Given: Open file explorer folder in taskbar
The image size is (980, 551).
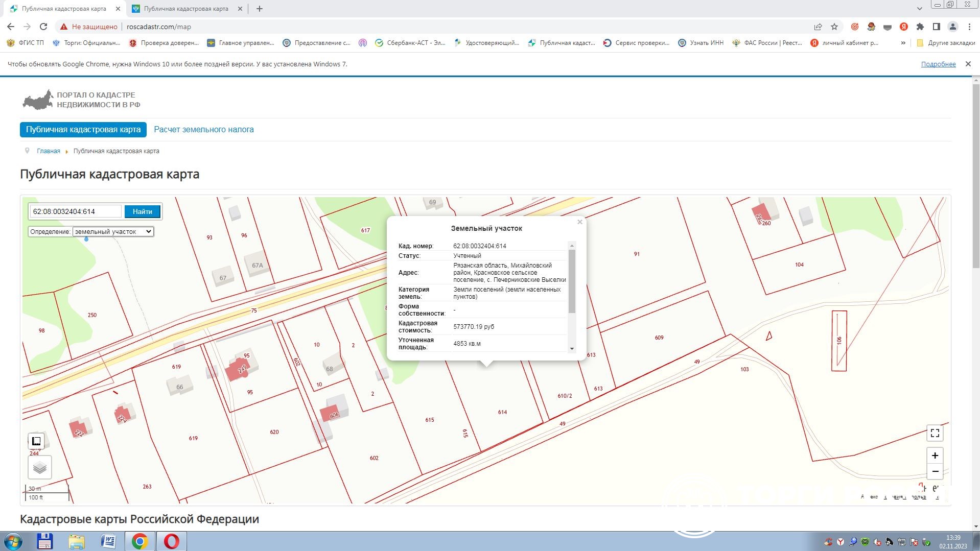Looking at the screenshot, I should pyautogui.click(x=76, y=541).
